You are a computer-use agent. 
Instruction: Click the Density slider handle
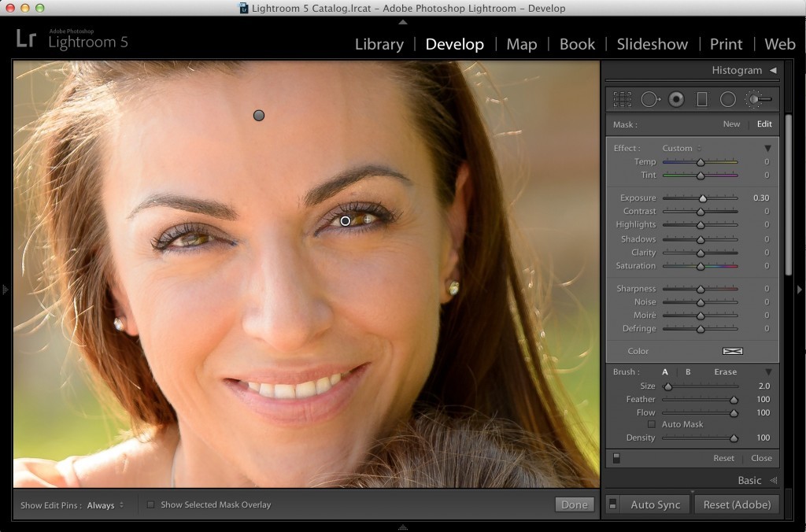(x=734, y=438)
